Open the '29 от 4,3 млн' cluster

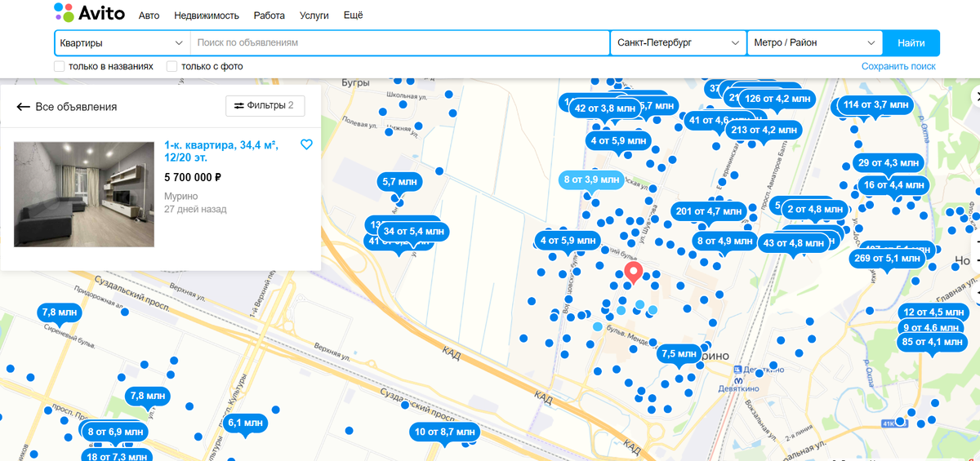(889, 162)
